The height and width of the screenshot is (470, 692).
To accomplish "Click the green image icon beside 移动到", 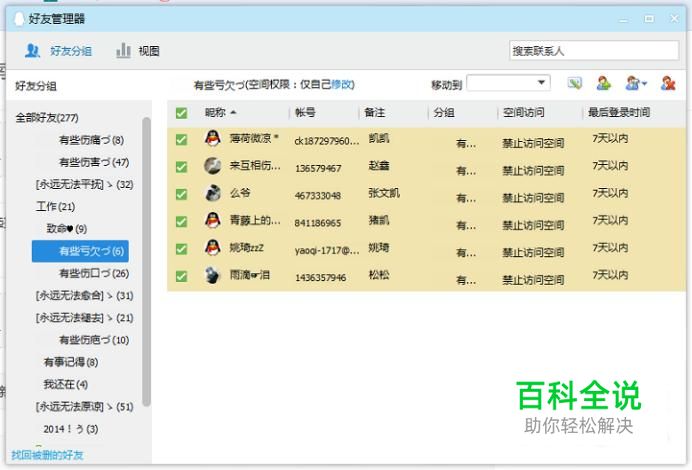I will coord(574,83).
